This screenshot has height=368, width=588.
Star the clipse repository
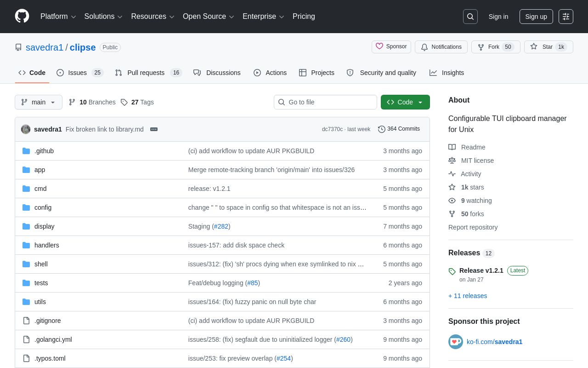pyautogui.click(x=548, y=47)
